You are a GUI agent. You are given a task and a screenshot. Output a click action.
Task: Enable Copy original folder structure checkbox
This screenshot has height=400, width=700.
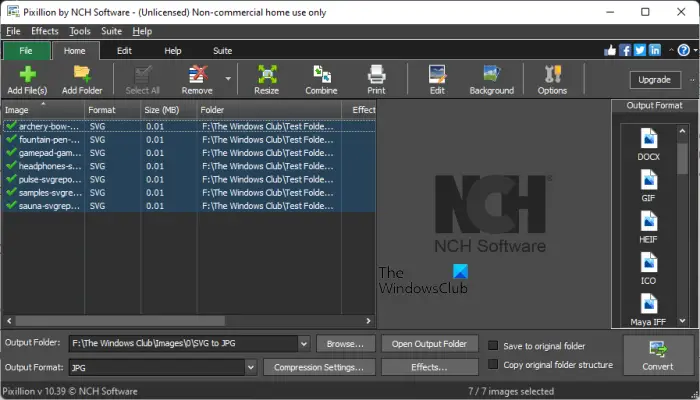(x=493, y=364)
